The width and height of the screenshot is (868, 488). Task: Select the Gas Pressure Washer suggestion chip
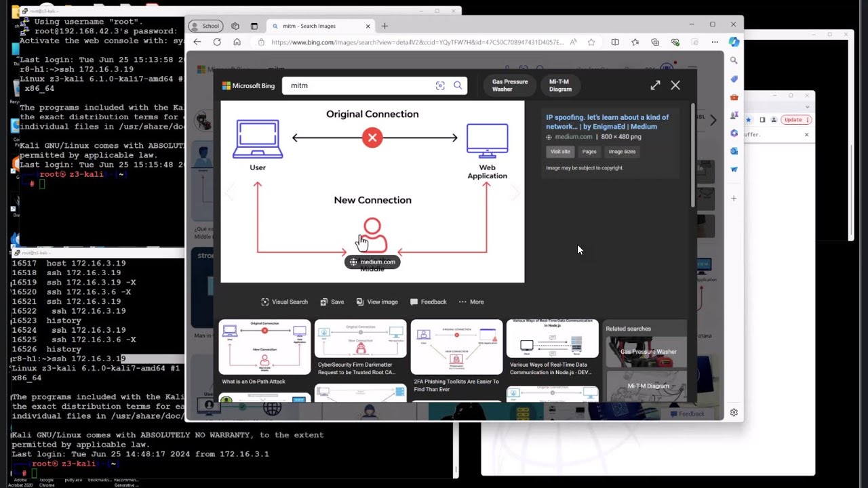pyautogui.click(x=510, y=85)
